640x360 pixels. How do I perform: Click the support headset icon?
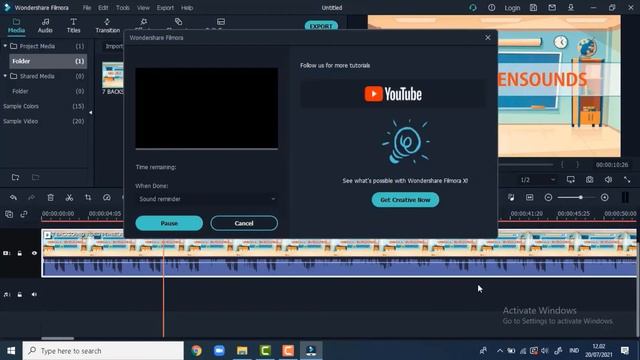point(473,7)
